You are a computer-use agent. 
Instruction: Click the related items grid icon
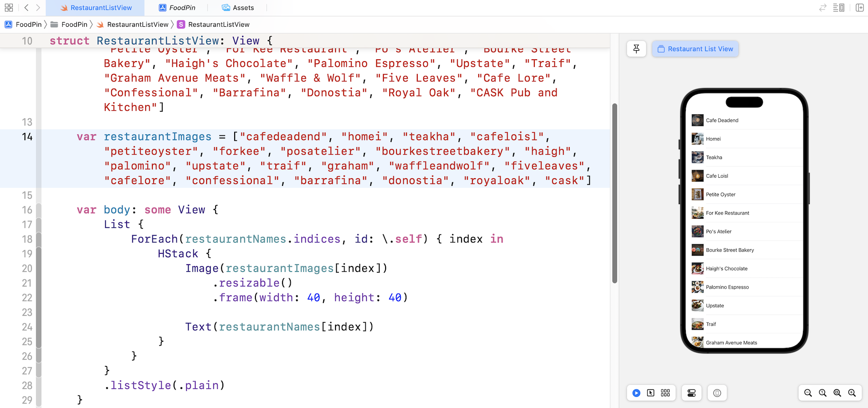coord(9,8)
